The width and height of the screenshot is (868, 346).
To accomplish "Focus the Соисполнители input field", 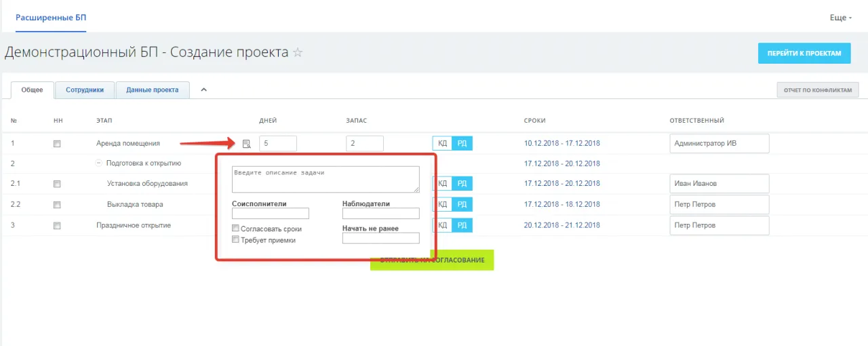I will click(x=270, y=214).
